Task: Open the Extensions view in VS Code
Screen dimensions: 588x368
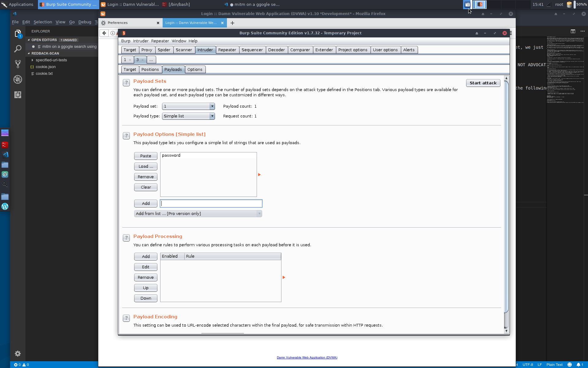Action: pos(17,95)
